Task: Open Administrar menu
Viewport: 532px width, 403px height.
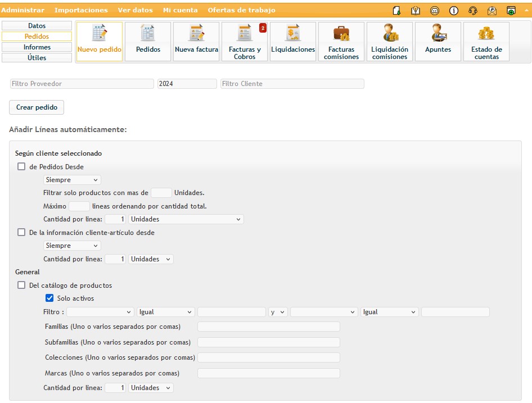Action: 22,10
